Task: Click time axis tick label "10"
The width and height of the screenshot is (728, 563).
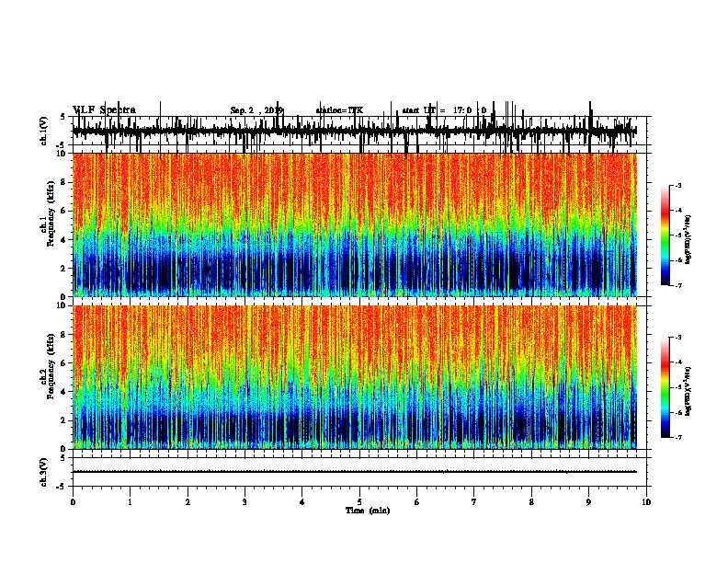Action: click(646, 502)
